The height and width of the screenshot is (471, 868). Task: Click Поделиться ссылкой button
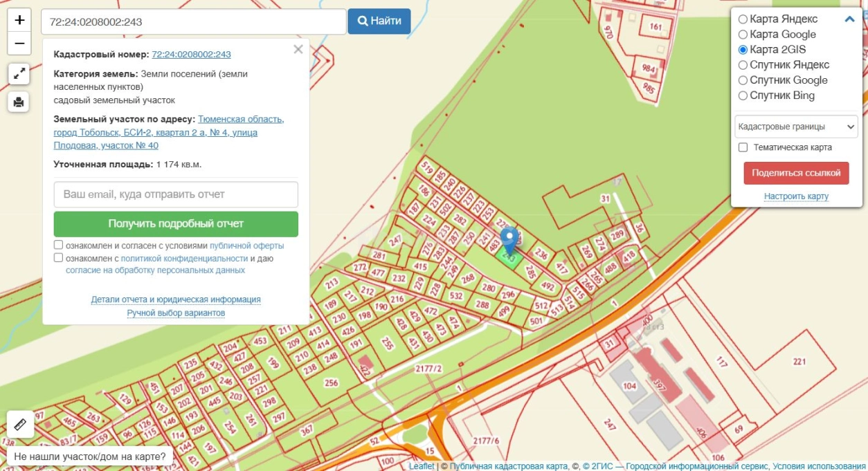click(796, 173)
